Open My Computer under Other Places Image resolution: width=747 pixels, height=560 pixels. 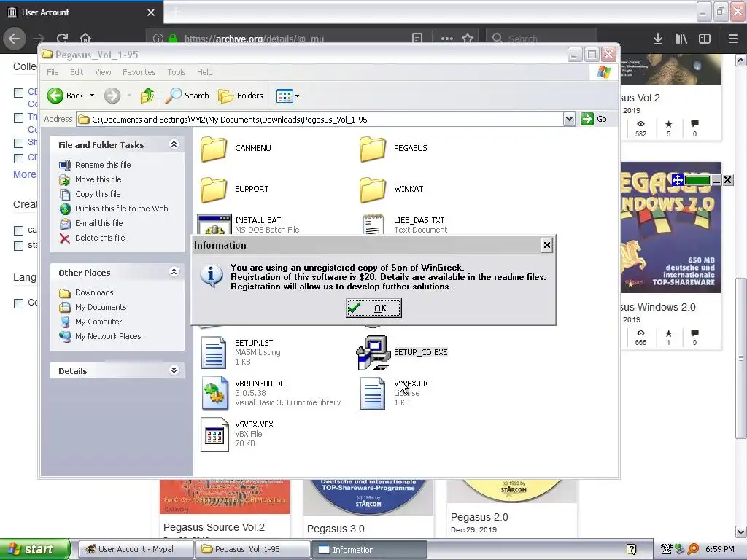[x=98, y=322]
